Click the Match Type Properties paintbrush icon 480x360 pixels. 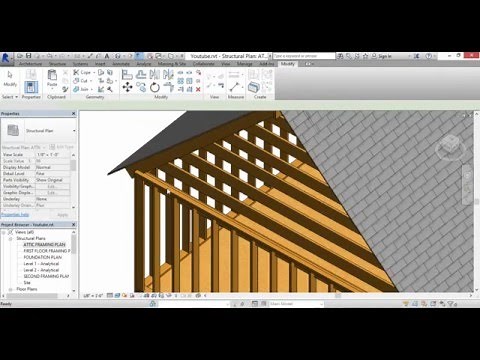point(65,89)
